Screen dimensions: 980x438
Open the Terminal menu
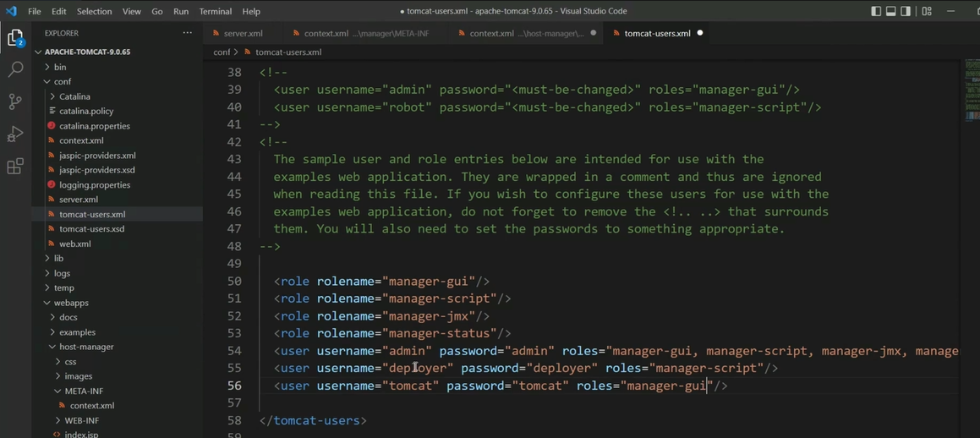tap(216, 11)
